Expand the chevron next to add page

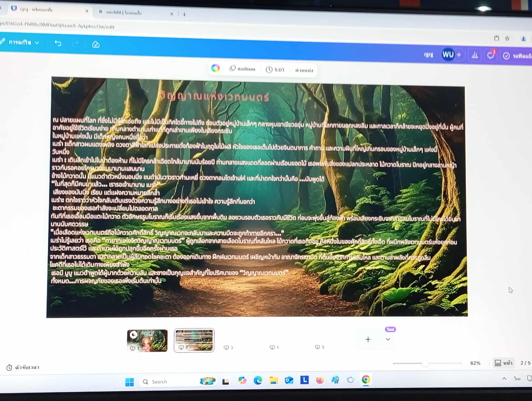pos(388,339)
